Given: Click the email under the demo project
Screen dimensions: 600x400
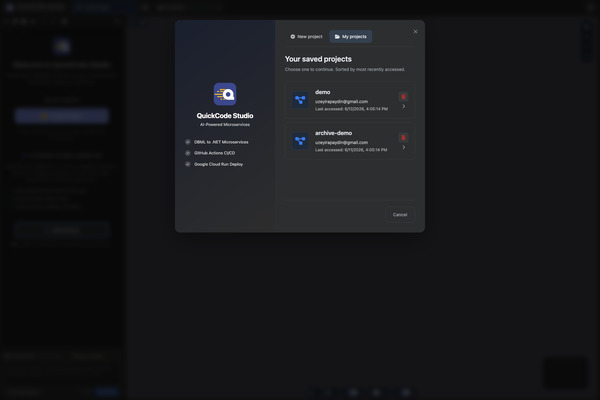Looking at the screenshot, I should (x=341, y=102).
